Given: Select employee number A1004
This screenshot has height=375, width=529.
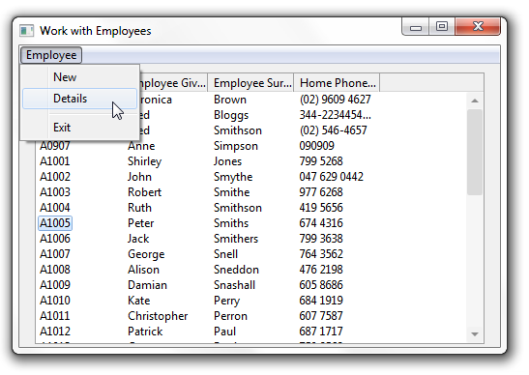Looking at the screenshot, I should tap(55, 208).
